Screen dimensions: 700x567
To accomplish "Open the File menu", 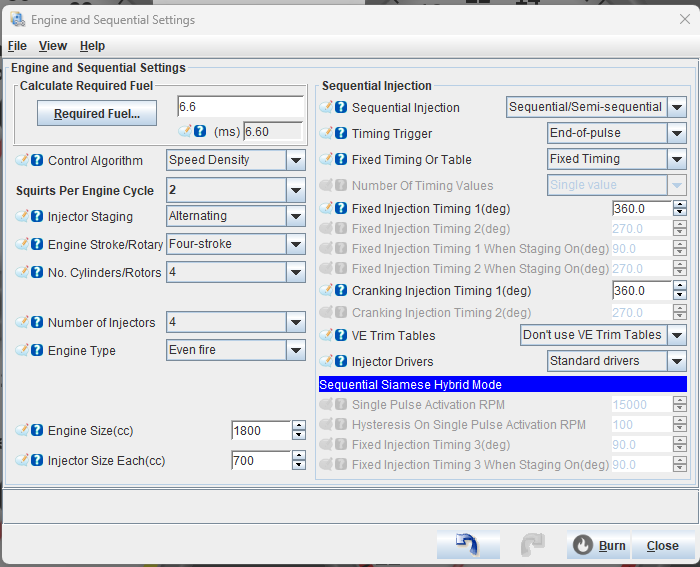I will coord(17,46).
